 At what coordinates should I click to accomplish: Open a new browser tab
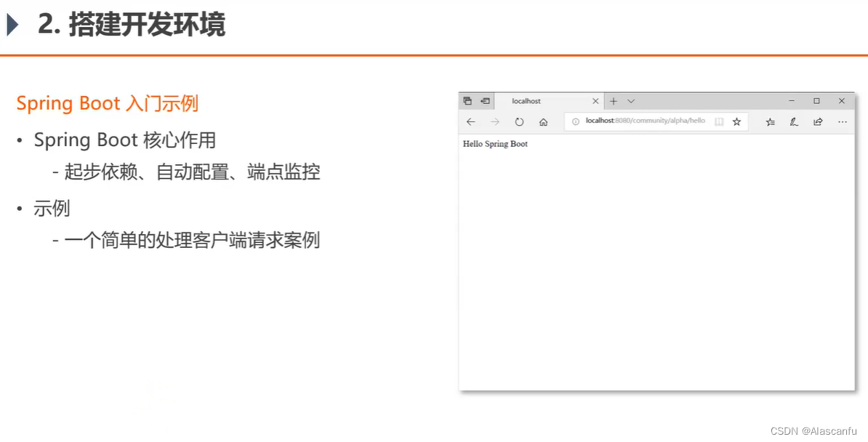pyautogui.click(x=614, y=101)
